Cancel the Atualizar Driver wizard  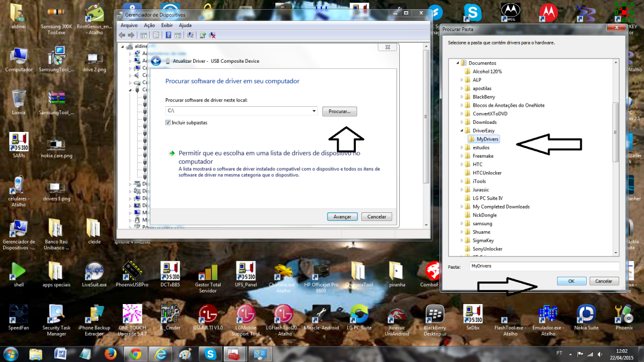point(377,217)
